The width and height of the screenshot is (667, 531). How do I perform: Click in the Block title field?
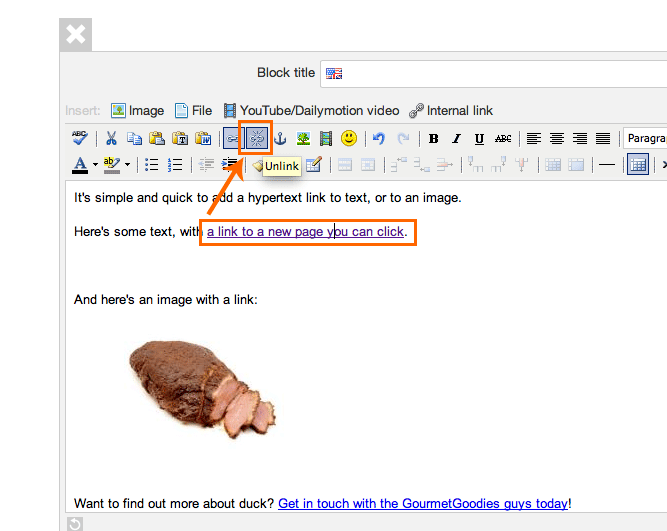[x=493, y=74]
